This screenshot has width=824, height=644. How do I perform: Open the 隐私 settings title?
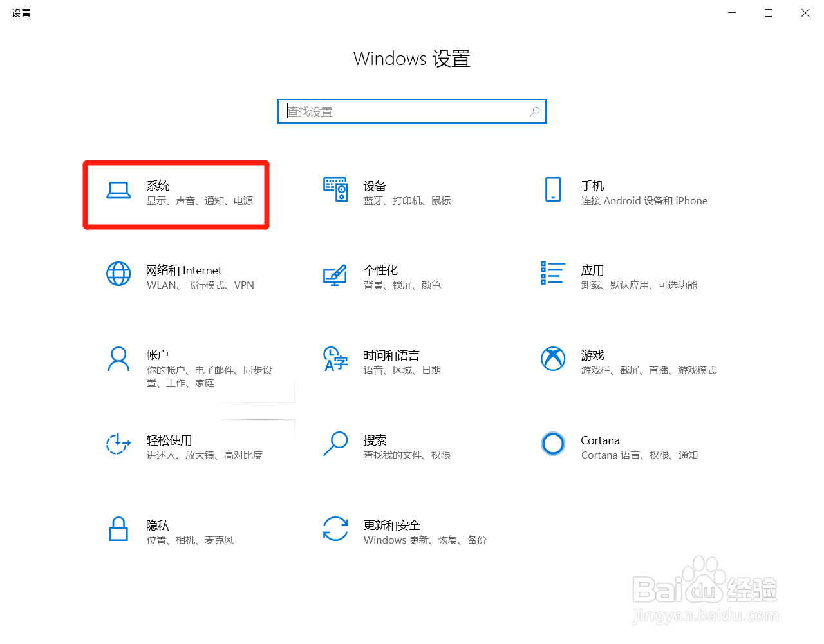click(x=158, y=526)
